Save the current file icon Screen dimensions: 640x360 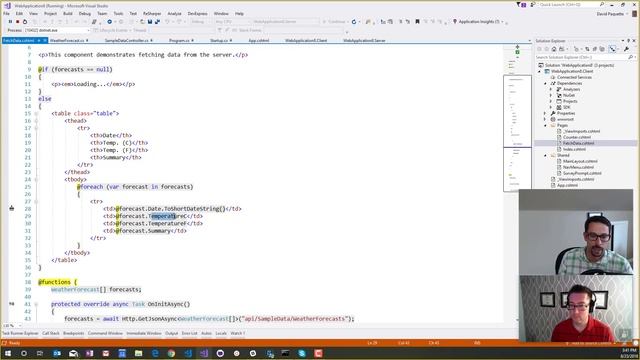pyautogui.click(x=150, y=22)
